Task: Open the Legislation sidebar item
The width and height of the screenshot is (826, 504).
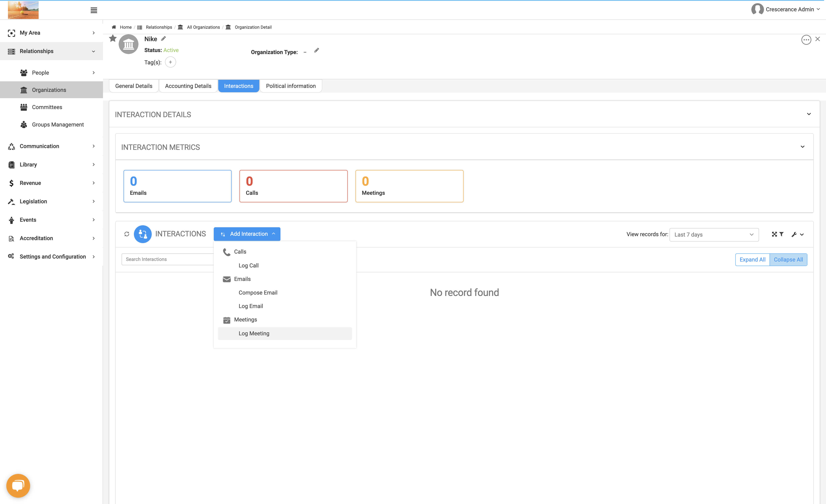Action: point(51,201)
